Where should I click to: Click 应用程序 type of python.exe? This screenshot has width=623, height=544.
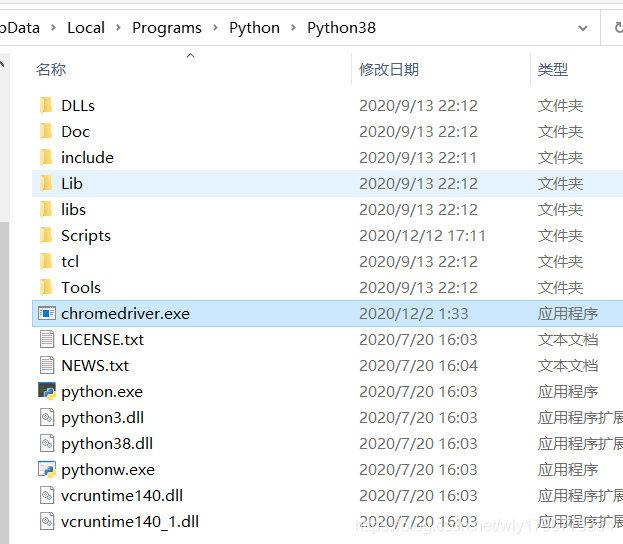click(568, 392)
